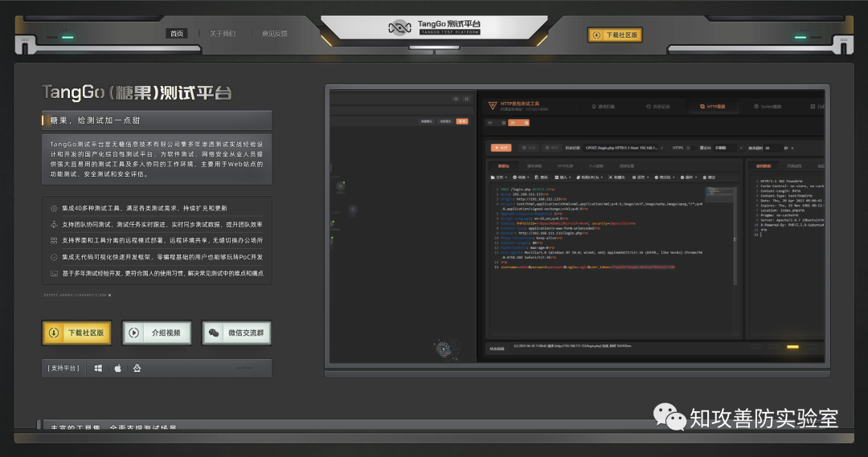Close request tab 19 in preview

[503, 123]
